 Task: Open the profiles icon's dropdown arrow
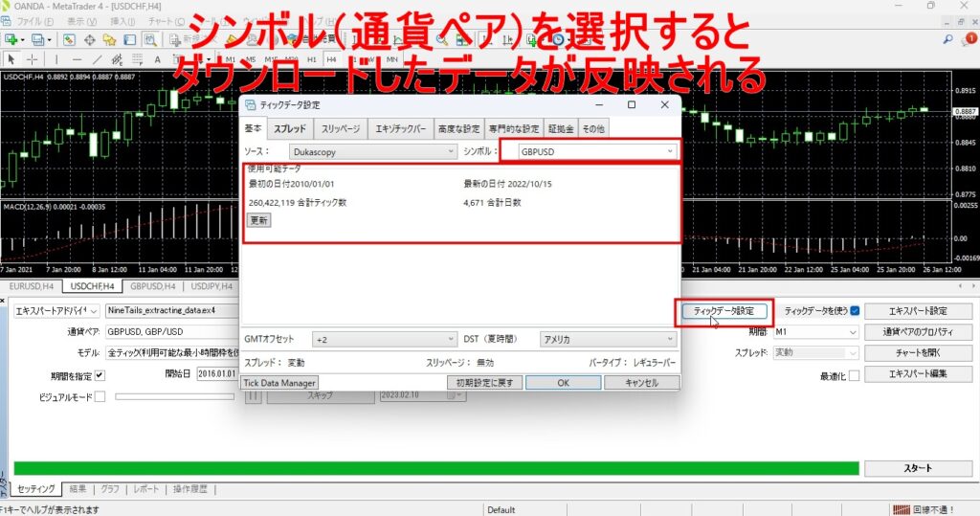click(x=50, y=40)
